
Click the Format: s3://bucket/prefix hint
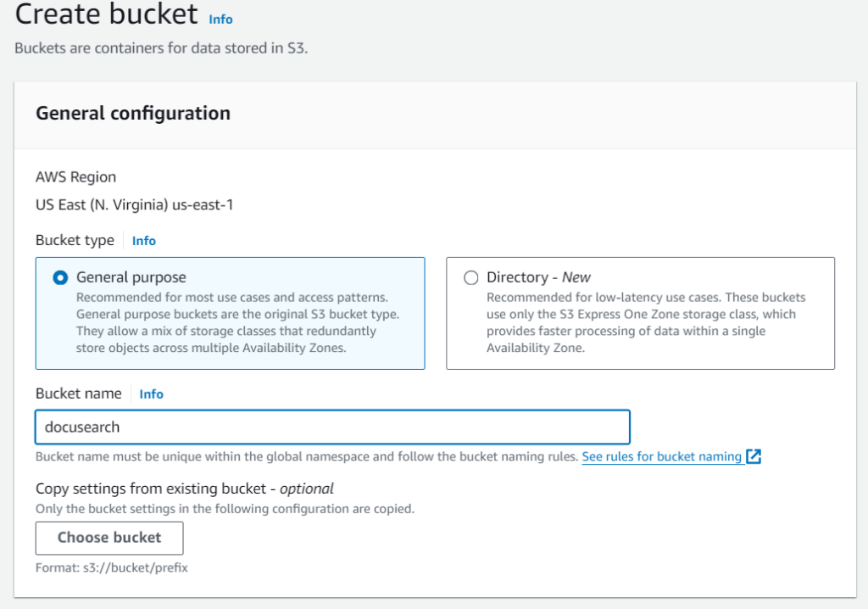click(x=112, y=568)
